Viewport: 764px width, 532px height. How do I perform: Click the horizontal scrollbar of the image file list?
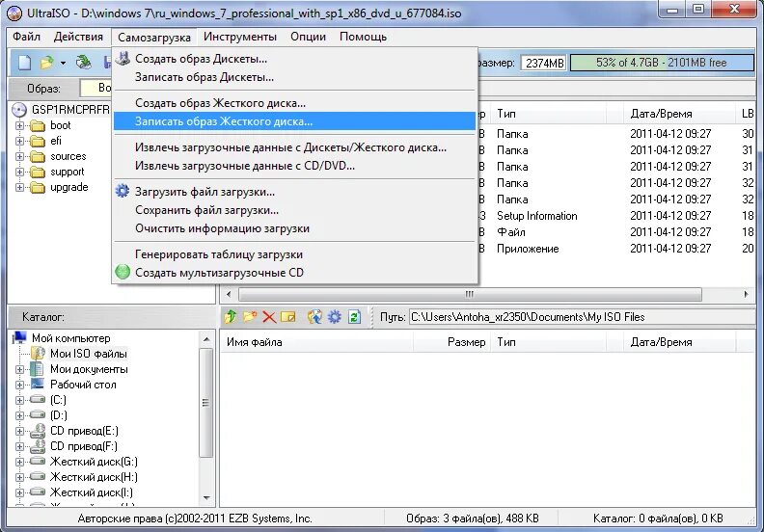pyautogui.click(x=470, y=294)
